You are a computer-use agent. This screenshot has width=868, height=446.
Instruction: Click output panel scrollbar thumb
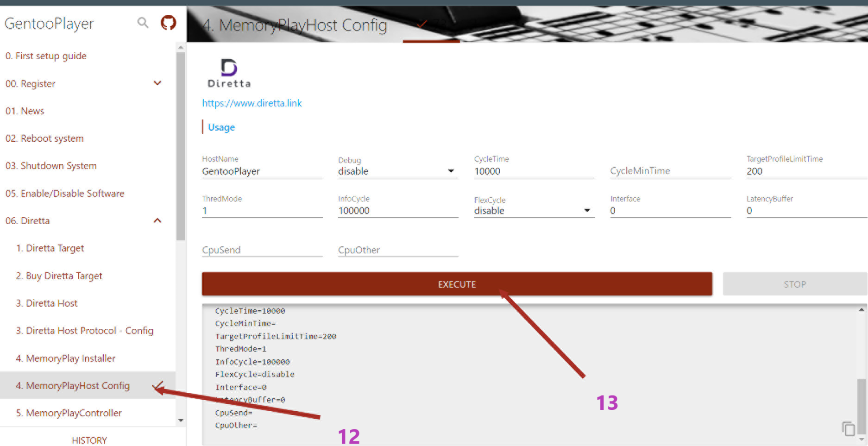tap(862, 406)
